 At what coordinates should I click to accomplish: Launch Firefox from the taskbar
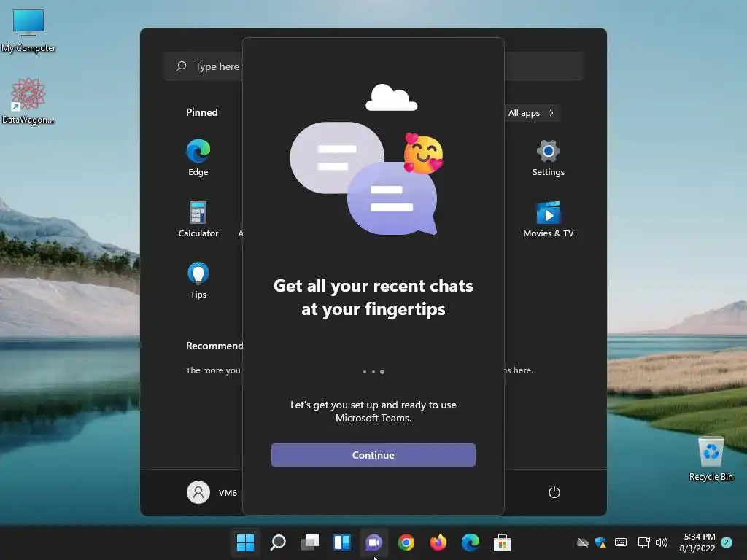438,542
